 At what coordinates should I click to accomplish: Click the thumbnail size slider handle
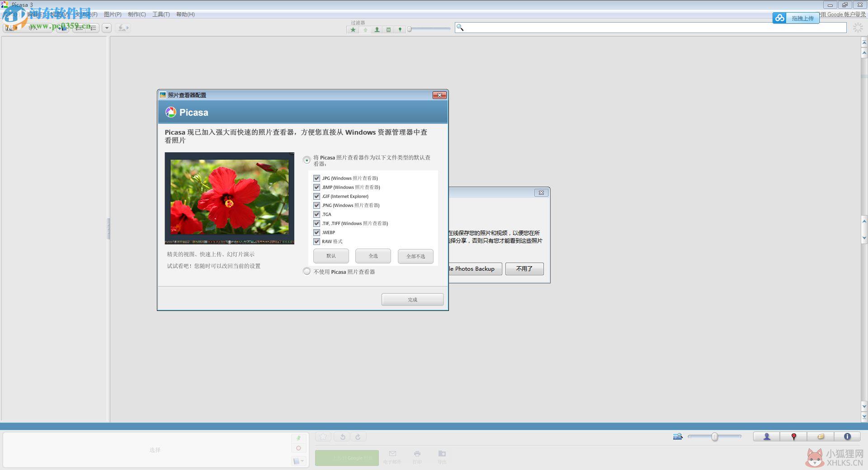click(714, 437)
